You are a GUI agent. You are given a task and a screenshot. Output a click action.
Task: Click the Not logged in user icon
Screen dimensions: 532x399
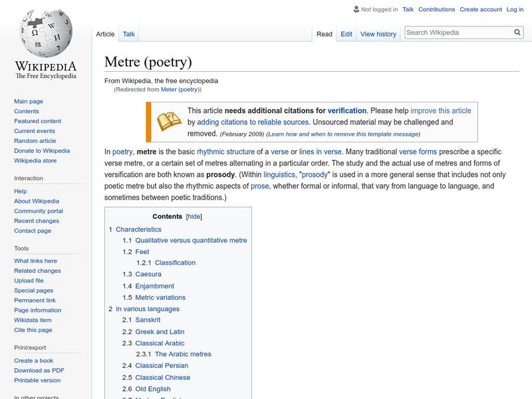[x=356, y=9]
